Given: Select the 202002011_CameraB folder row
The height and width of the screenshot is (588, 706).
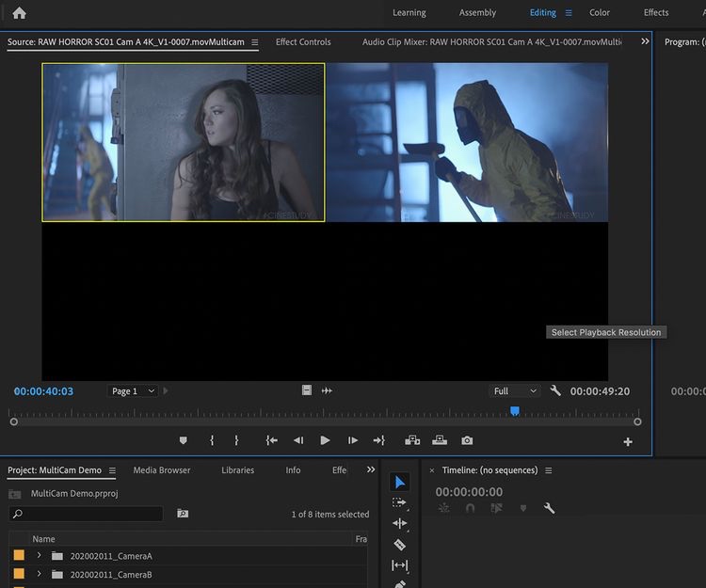Looking at the screenshot, I should coord(188,575).
